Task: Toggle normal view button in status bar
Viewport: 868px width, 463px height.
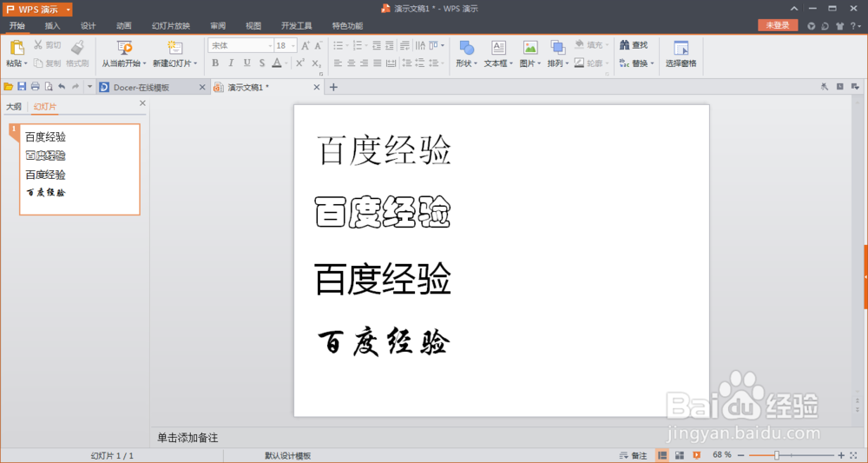Action: tap(662, 455)
